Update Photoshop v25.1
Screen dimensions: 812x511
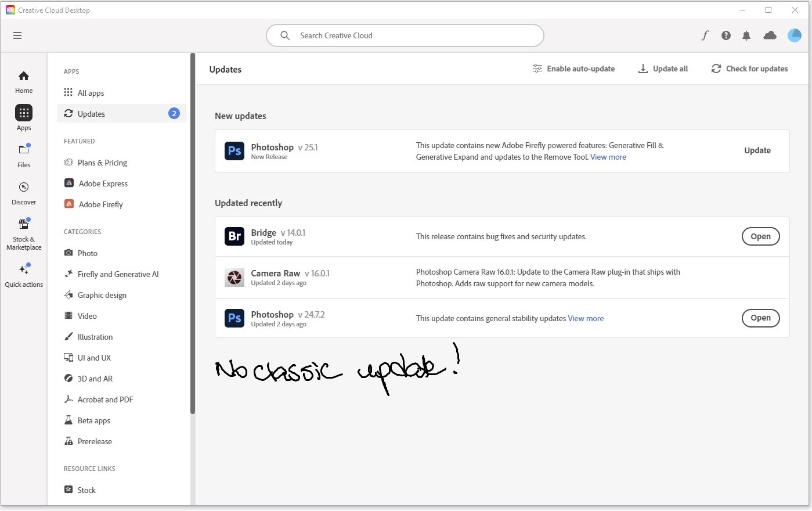[757, 150]
